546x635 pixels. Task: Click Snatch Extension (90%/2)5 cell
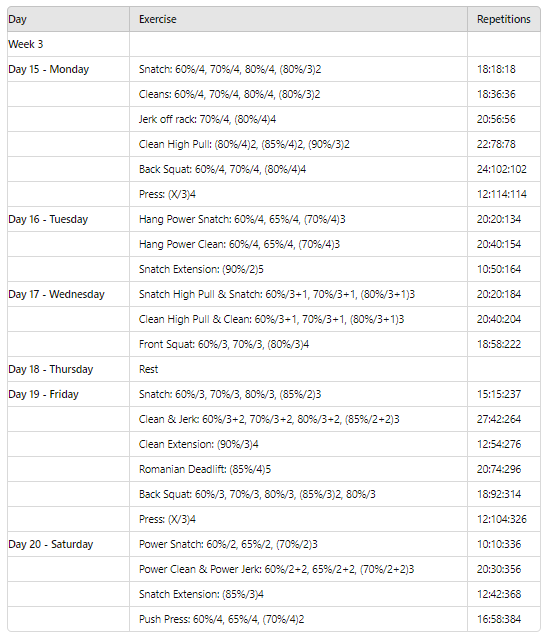(x=299, y=269)
